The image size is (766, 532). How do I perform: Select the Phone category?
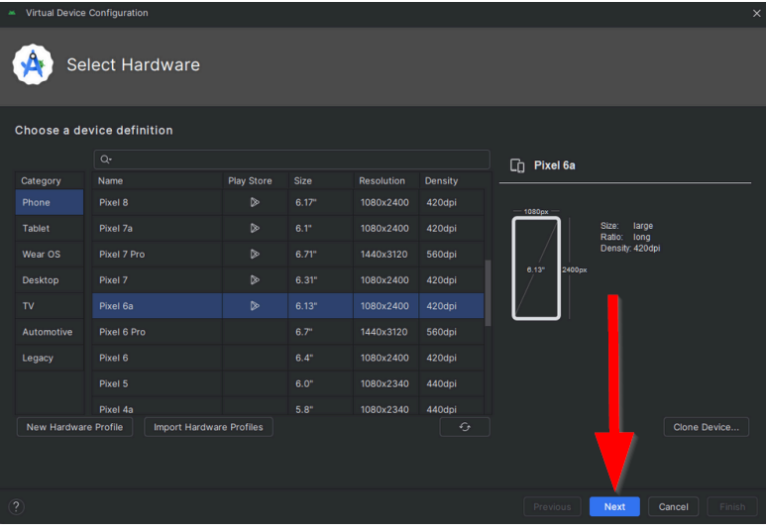coord(50,202)
